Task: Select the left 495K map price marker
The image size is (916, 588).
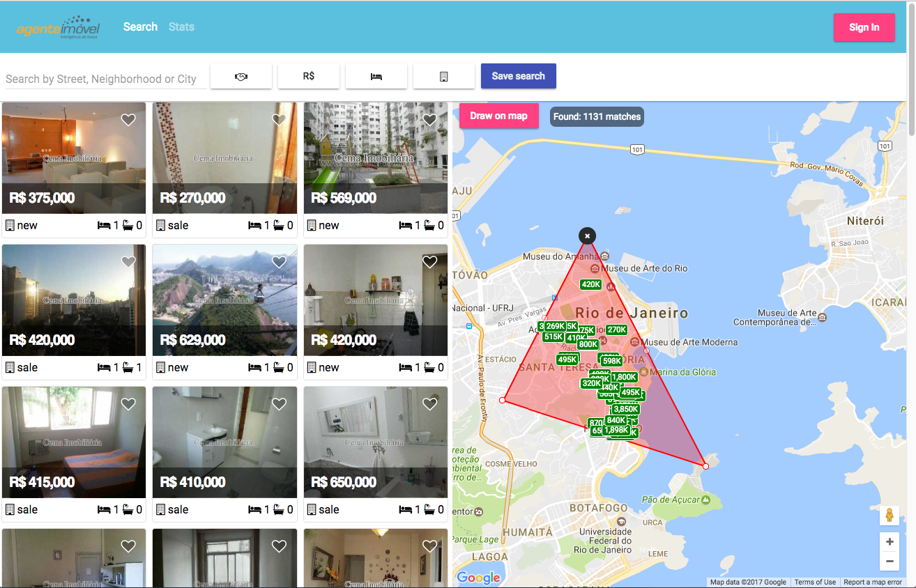Action: click(x=567, y=359)
